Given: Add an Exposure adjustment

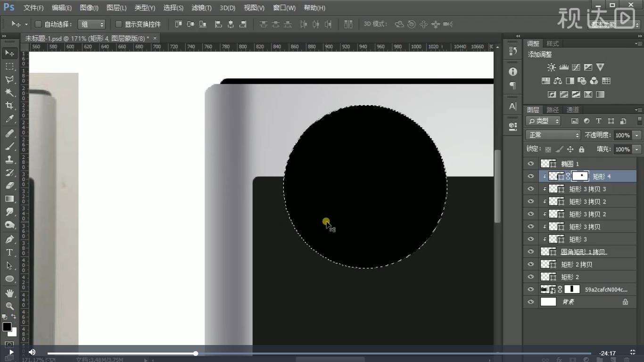Looking at the screenshot, I should (588, 67).
